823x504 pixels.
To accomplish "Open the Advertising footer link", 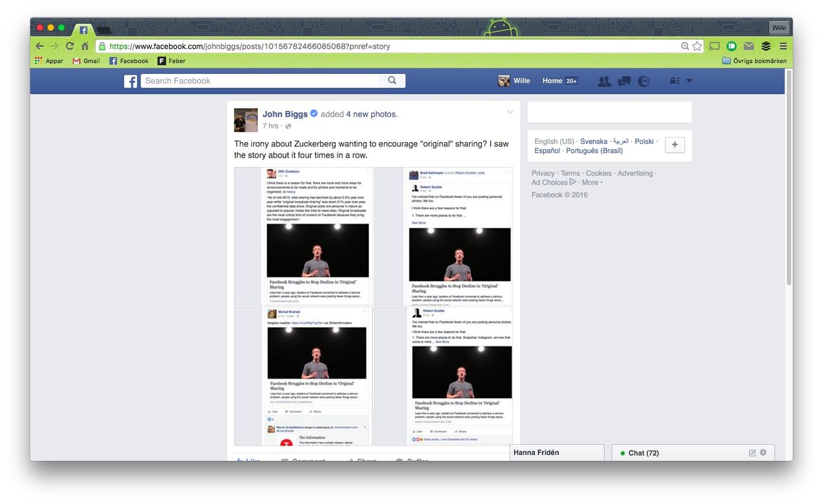I will click(x=635, y=174).
